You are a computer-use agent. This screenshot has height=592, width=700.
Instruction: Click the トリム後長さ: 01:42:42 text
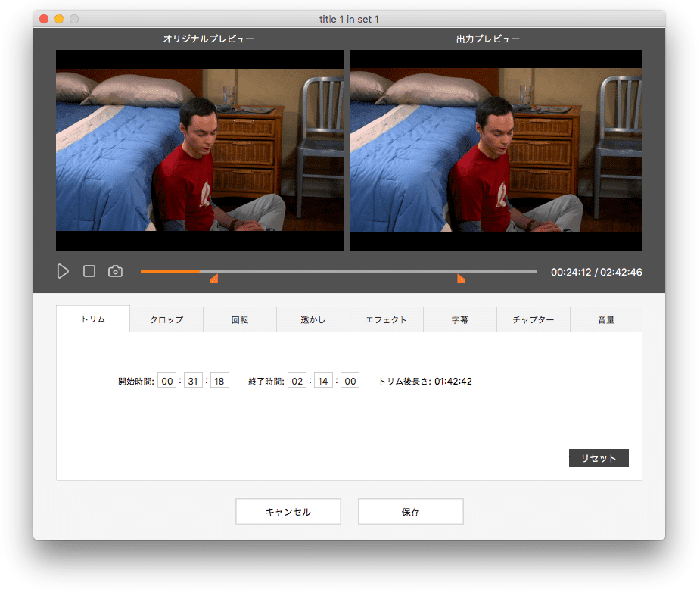(425, 382)
